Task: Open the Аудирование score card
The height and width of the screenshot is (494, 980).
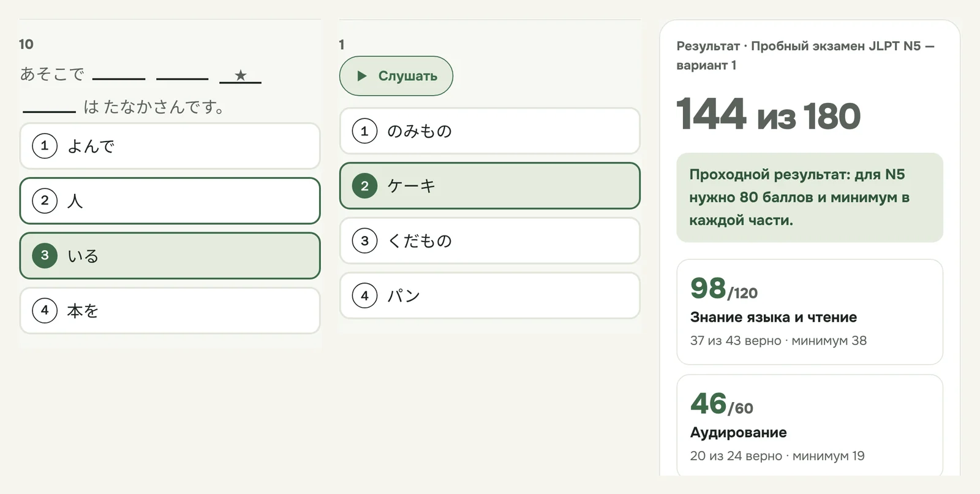Action: [x=810, y=425]
